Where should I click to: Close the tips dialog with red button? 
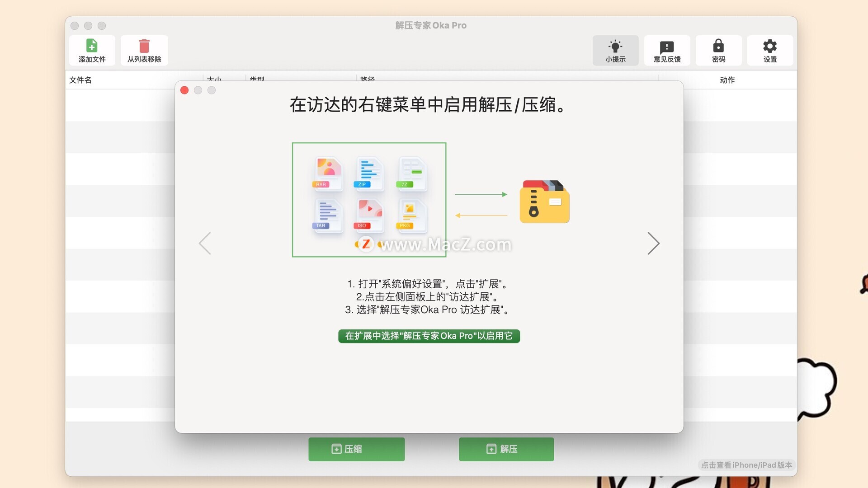point(184,90)
